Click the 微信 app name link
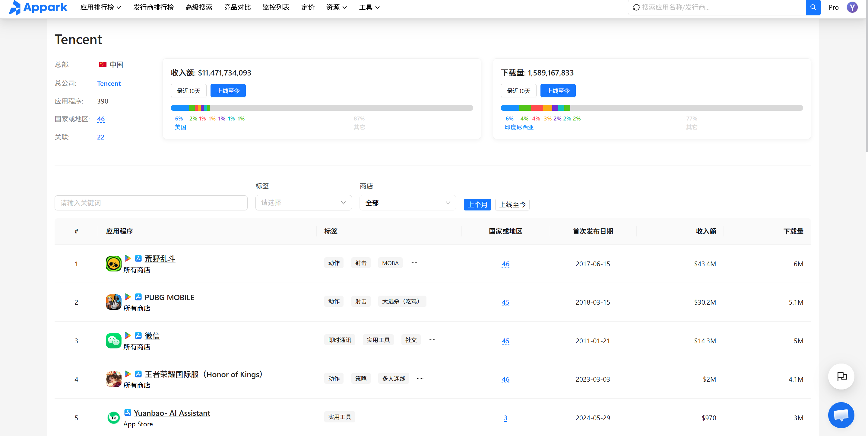 [152, 336]
